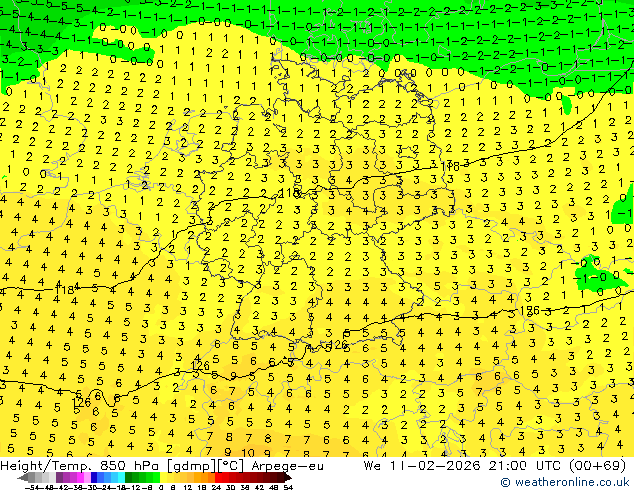Click the 10 degree value at the map bottom
This screenshot has height=490, width=634.
click(x=248, y=453)
